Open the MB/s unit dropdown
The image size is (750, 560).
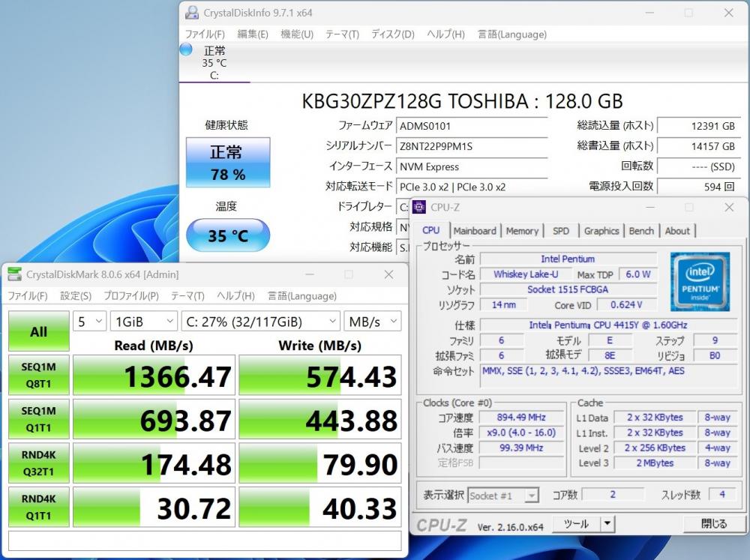pos(373,322)
